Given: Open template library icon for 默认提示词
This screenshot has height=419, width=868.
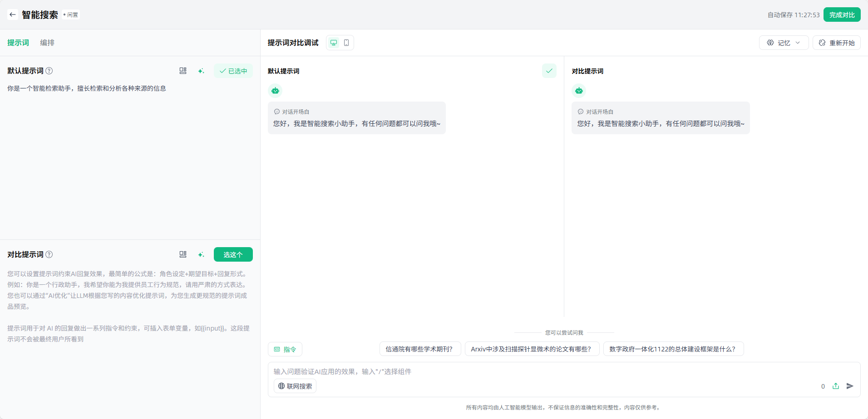Looking at the screenshot, I should click(x=183, y=71).
